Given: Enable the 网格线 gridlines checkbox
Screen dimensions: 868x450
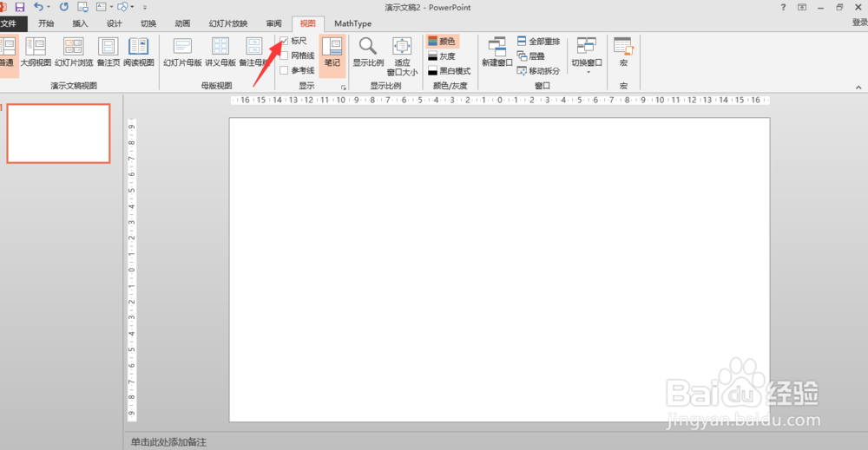Looking at the screenshot, I should (284, 55).
